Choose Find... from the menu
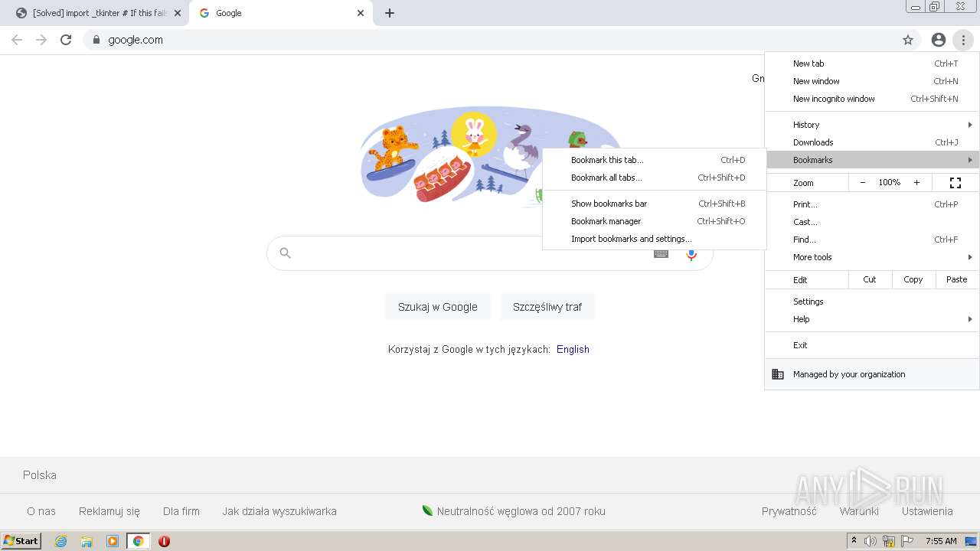Image resolution: width=980 pixels, height=551 pixels. tap(872, 240)
